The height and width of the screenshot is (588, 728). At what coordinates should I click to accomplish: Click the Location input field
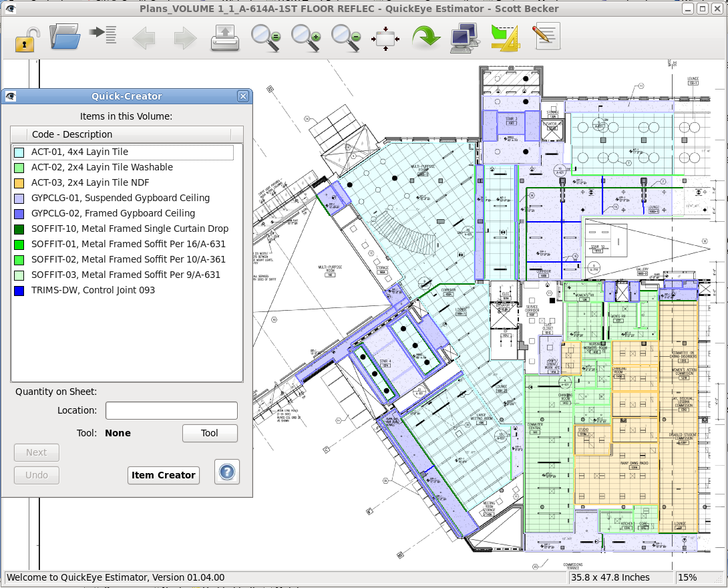(172, 410)
